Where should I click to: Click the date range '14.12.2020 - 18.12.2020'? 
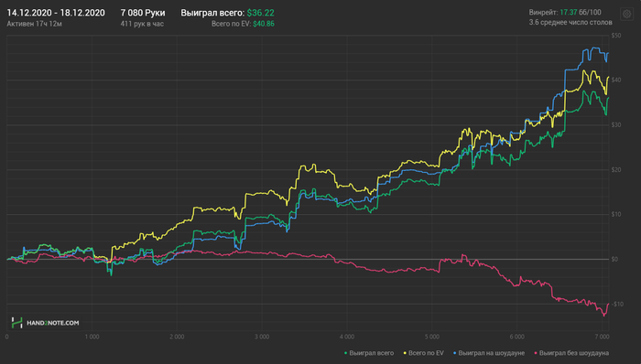click(56, 13)
